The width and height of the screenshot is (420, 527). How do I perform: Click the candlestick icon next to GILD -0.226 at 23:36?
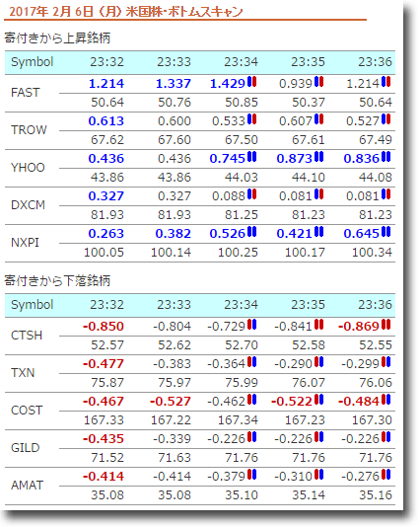(x=386, y=437)
